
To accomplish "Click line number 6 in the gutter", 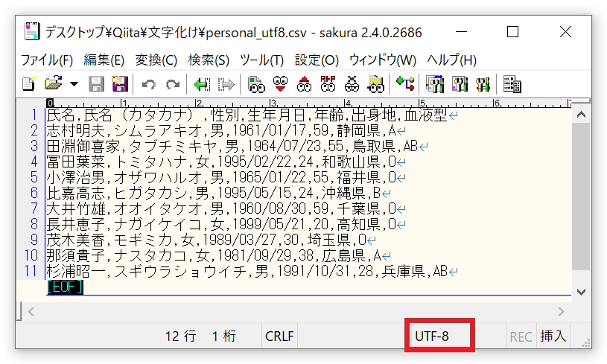I will (34, 193).
